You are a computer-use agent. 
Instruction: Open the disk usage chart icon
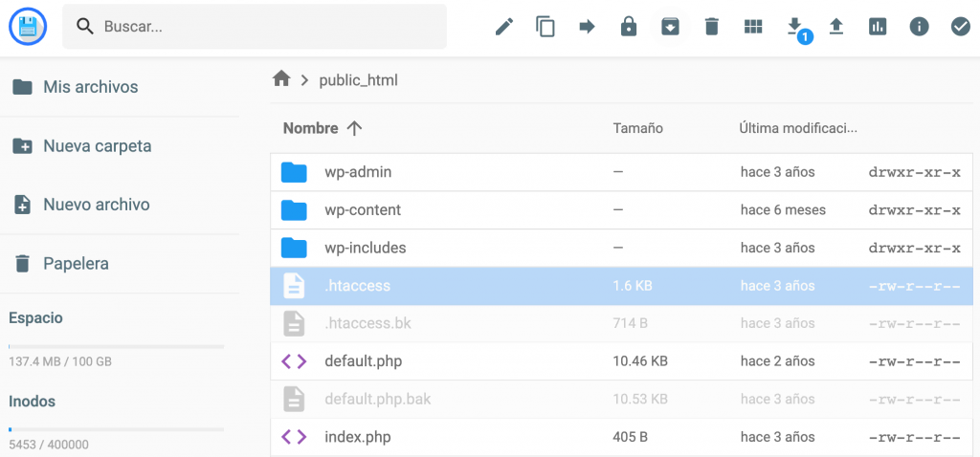[878, 27]
